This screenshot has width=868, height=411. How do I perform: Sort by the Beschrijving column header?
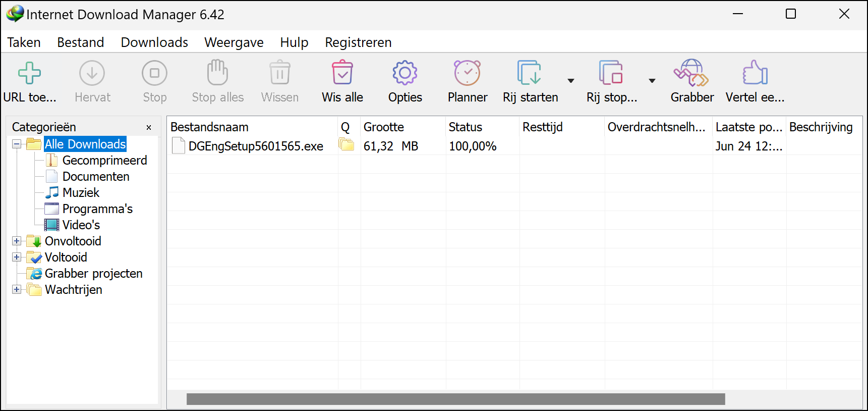pyautogui.click(x=824, y=127)
